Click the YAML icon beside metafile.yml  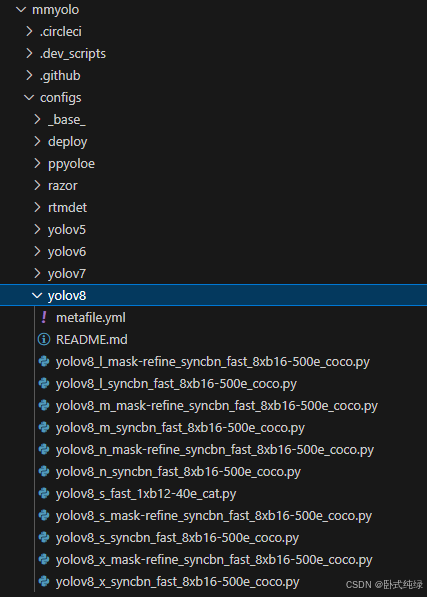click(x=44, y=317)
